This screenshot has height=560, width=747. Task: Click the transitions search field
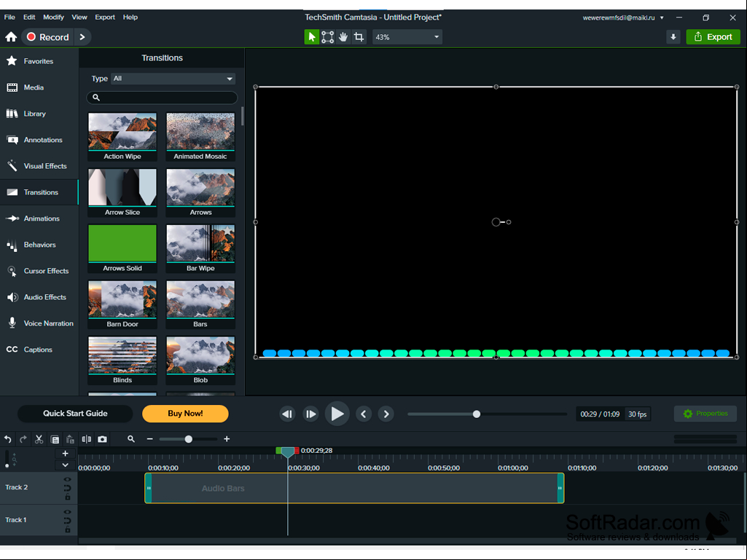click(x=162, y=98)
